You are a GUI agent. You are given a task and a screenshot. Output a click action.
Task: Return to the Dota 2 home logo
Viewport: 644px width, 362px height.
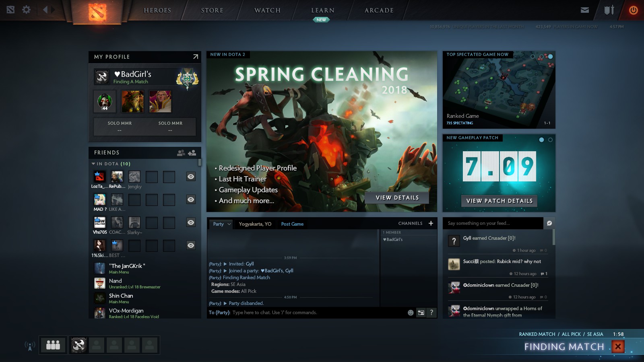pyautogui.click(x=97, y=12)
